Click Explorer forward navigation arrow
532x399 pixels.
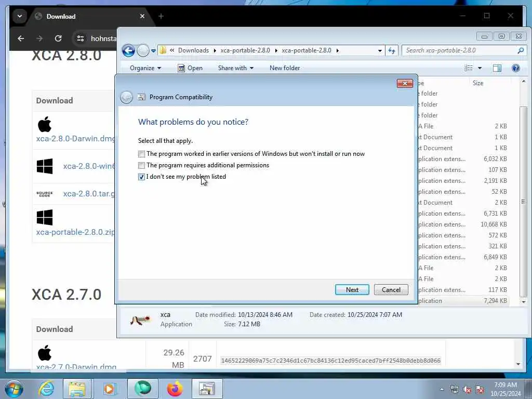[143, 50]
